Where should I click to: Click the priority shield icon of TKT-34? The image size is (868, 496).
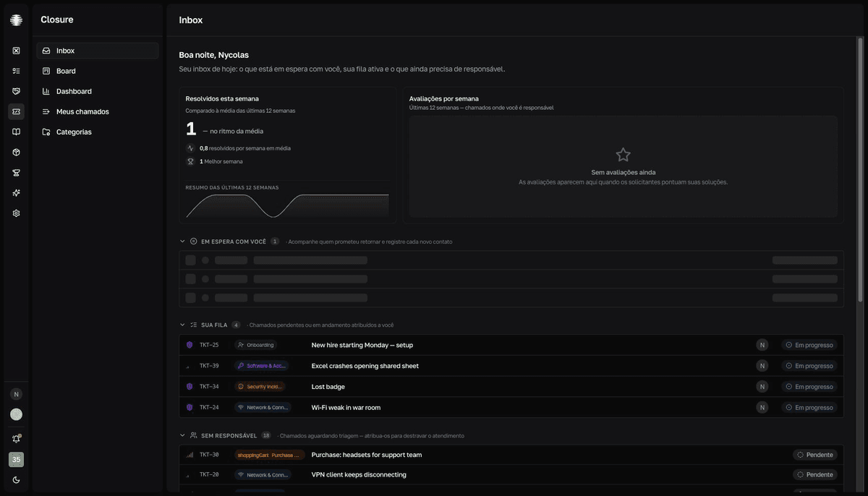190,387
